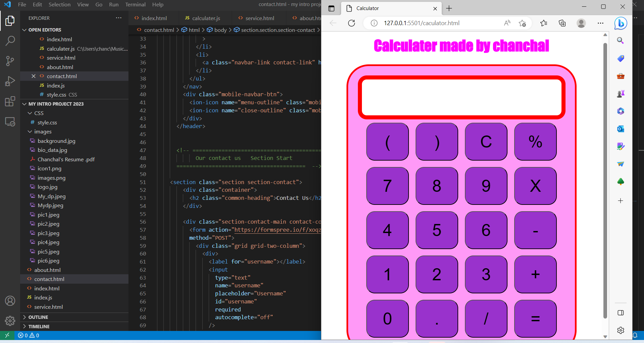This screenshot has width=644, height=343.
Task: Open the Search view in VS Code
Action: (10, 41)
